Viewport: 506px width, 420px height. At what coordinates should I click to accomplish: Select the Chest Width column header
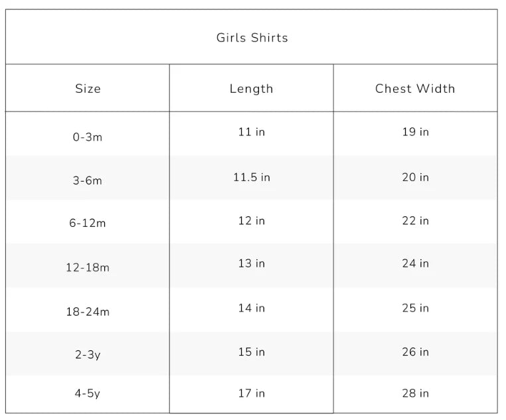pos(415,89)
